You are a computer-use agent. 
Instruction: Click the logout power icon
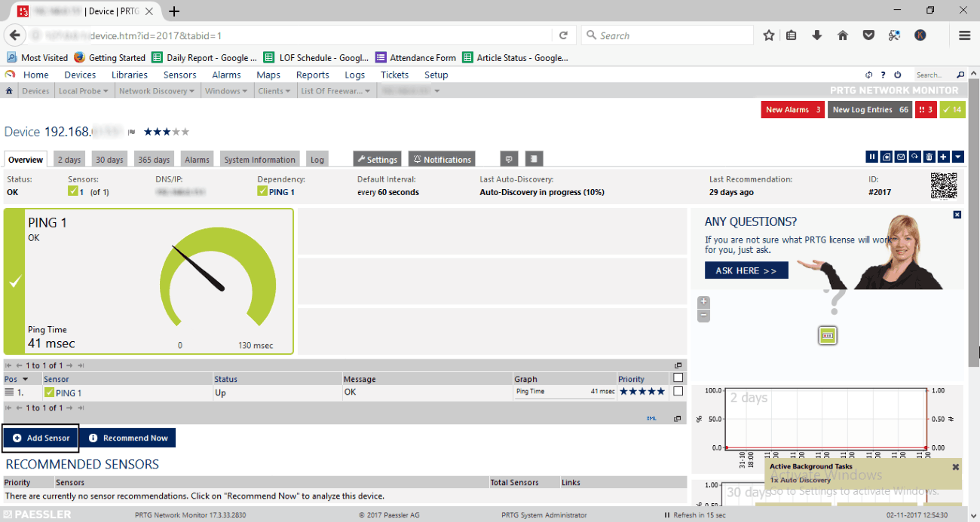[897, 75]
